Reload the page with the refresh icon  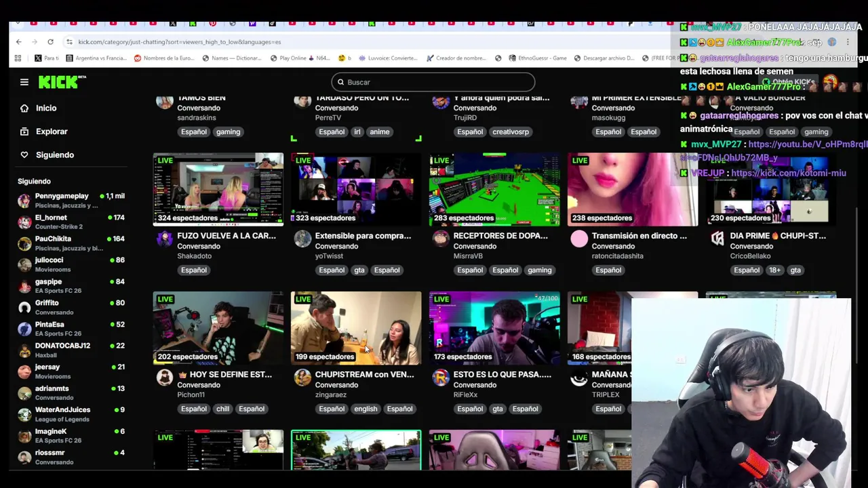click(x=50, y=42)
